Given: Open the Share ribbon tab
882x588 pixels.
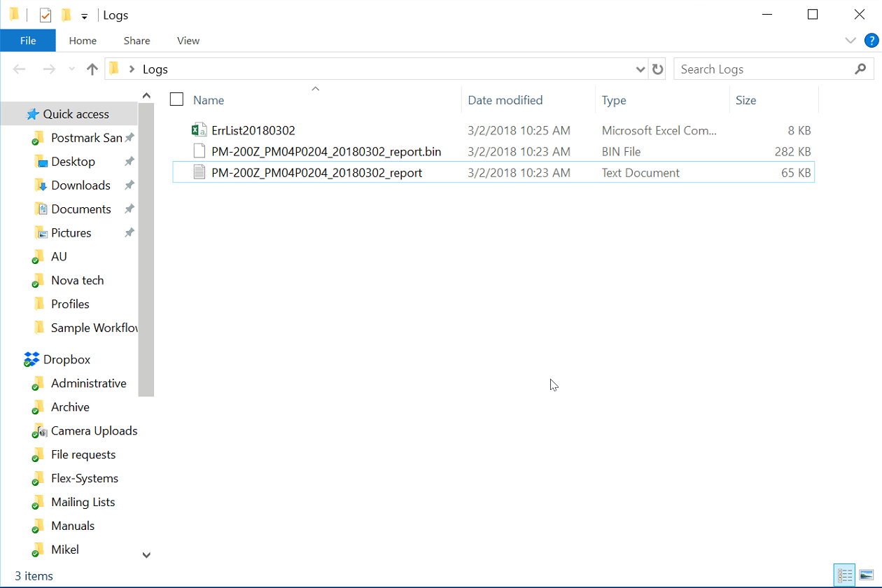Looking at the screenshot, I should click(x=136, y=41).
